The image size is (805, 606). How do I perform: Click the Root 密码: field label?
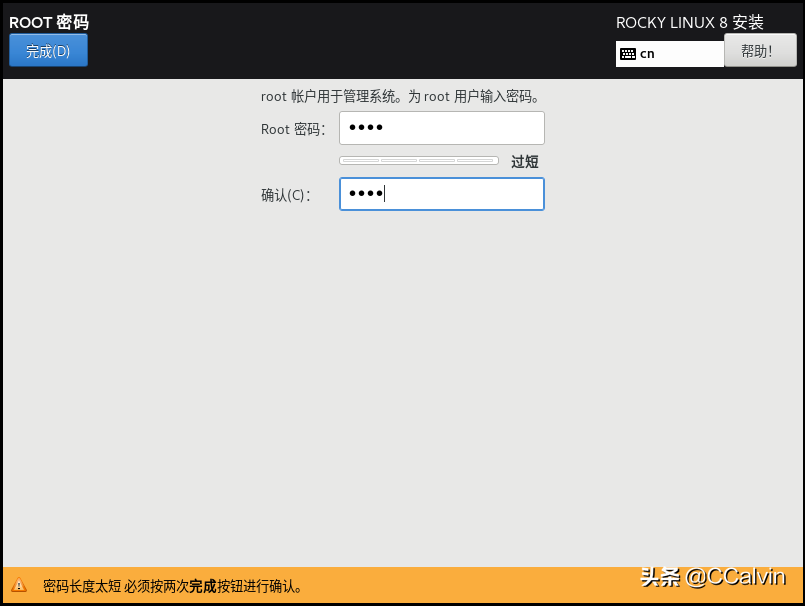click(x=292, y=129)
